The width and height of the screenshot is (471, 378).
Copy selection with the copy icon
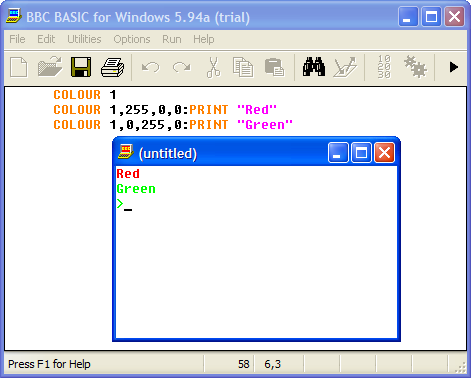(243, 67)
